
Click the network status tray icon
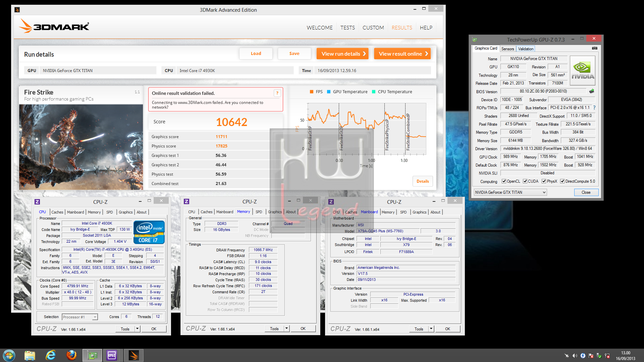click(x=607, y=356)
